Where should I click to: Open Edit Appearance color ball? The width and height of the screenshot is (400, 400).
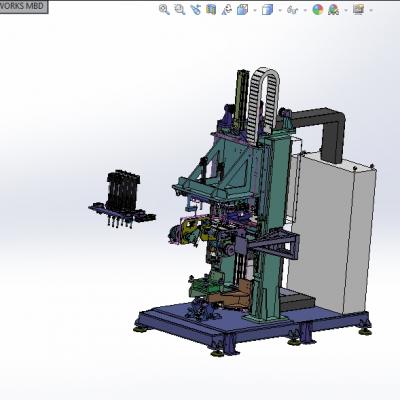(318, 10)
